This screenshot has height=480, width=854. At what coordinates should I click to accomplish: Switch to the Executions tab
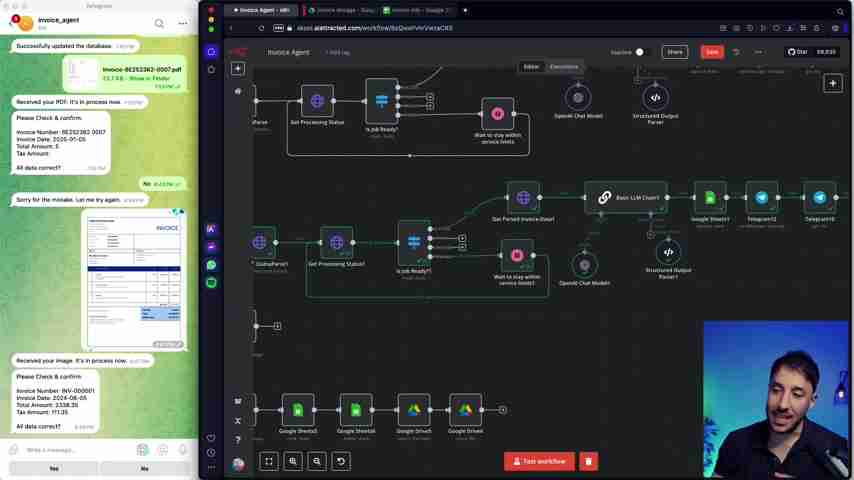coord(563,67)
